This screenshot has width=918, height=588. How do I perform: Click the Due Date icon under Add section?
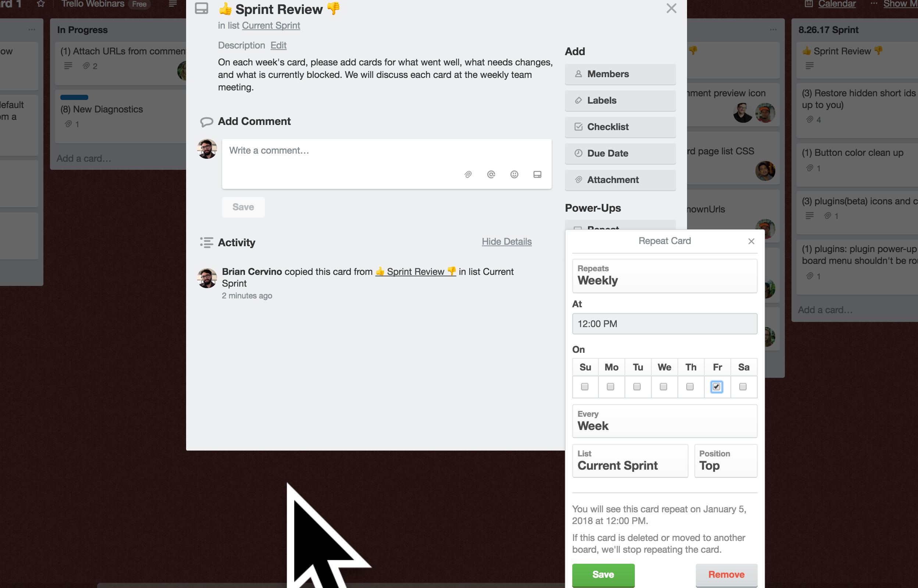(578, 153)
